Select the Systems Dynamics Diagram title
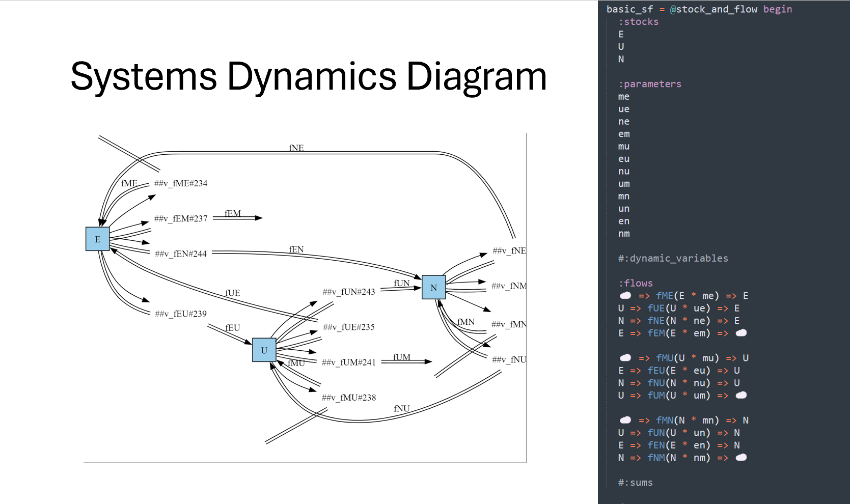This screenshot has height=504, width=850. coord(309,76)
